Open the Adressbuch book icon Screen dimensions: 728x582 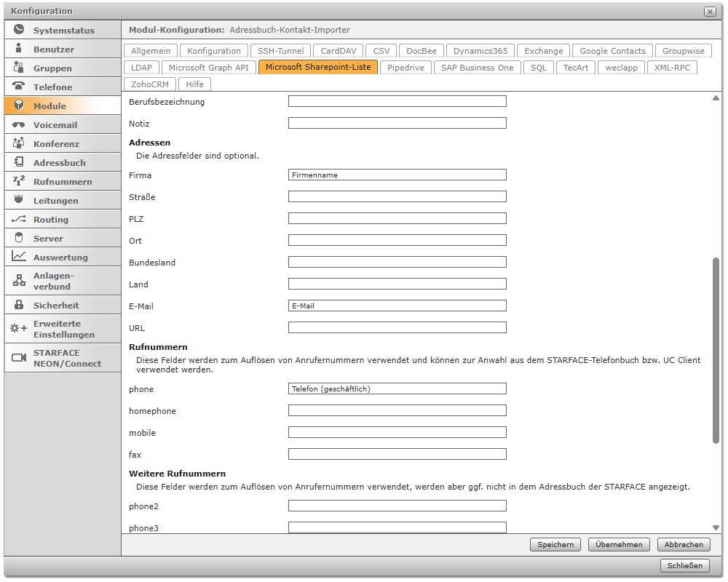click(19, 162)
